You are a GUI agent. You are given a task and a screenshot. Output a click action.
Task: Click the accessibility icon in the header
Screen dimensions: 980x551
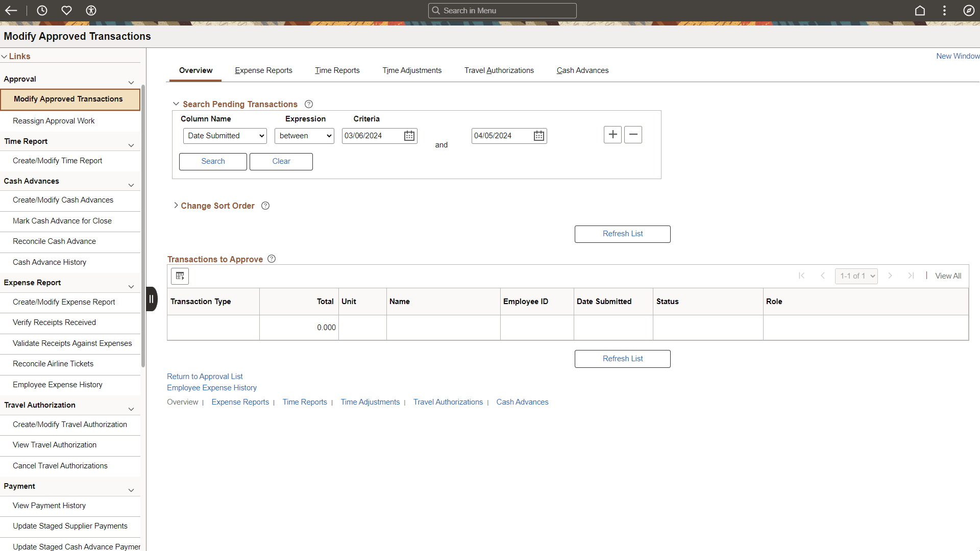(x=91, y=10)
